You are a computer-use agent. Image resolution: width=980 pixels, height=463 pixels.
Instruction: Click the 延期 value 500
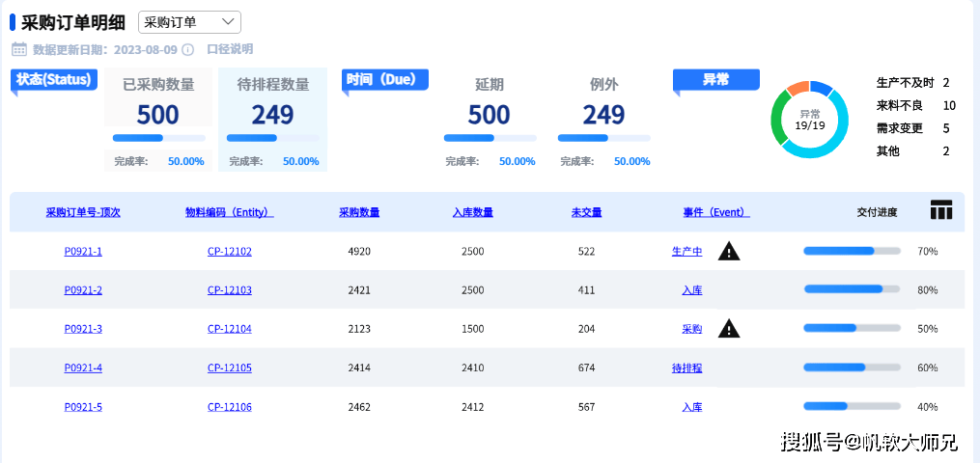tap(489, 115)
